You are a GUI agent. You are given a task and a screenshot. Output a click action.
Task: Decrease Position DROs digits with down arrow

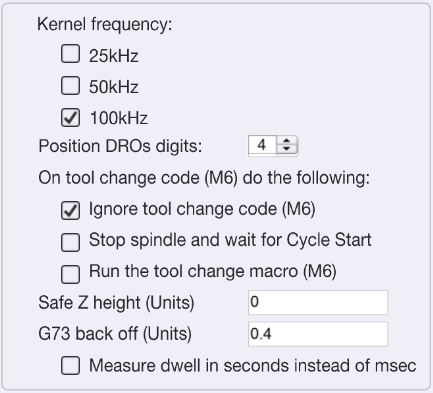(287, 149)
